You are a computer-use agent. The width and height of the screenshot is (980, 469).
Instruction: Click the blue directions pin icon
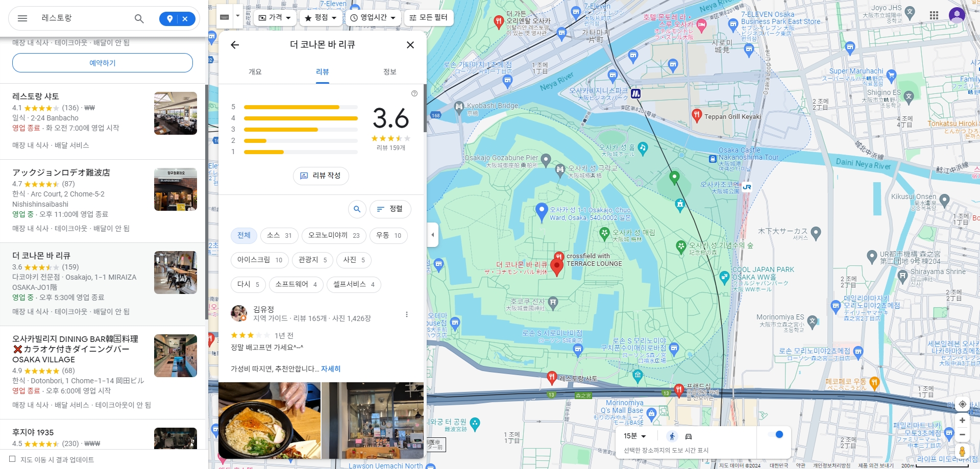pyautogui.click(x=169, y=19)
